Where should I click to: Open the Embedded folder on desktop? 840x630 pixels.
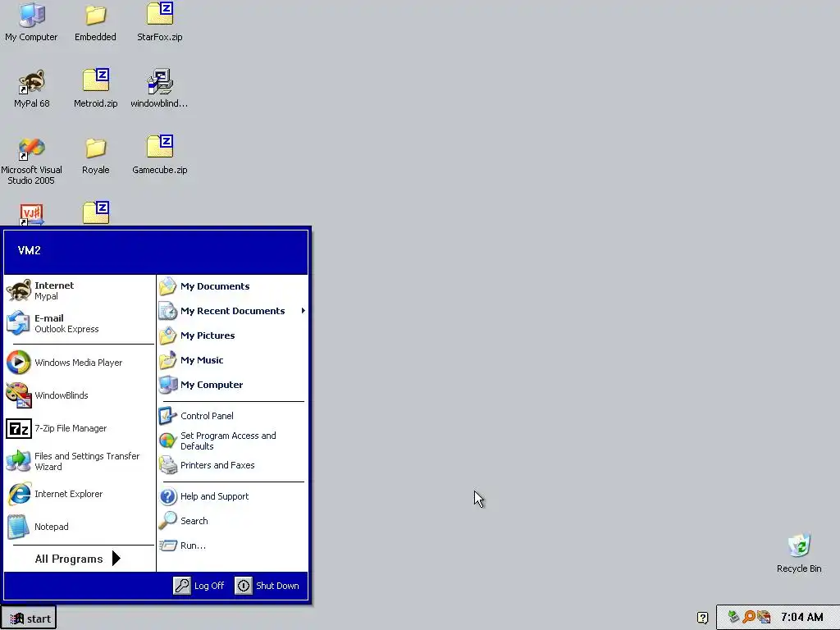95,21
